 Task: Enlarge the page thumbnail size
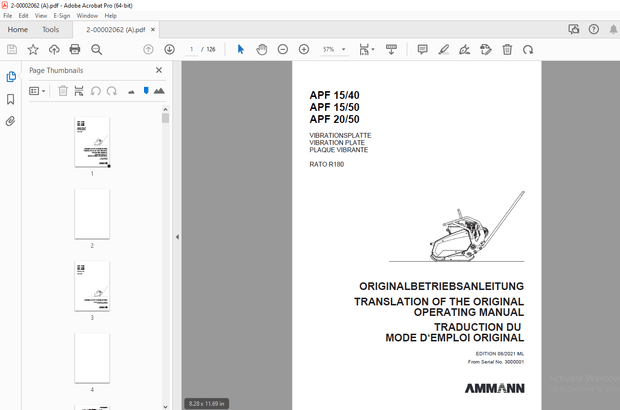[x=159, y=91]
